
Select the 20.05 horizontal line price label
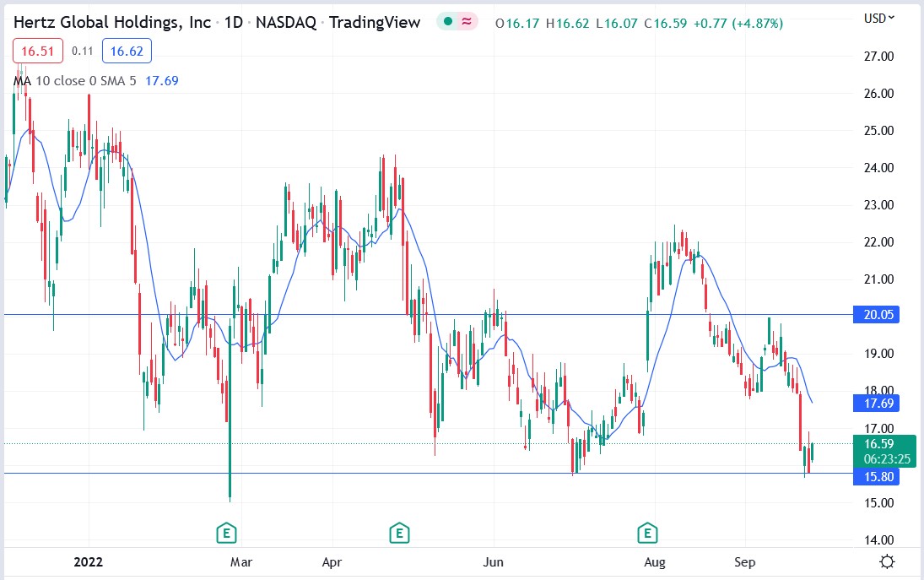point(876,315)
